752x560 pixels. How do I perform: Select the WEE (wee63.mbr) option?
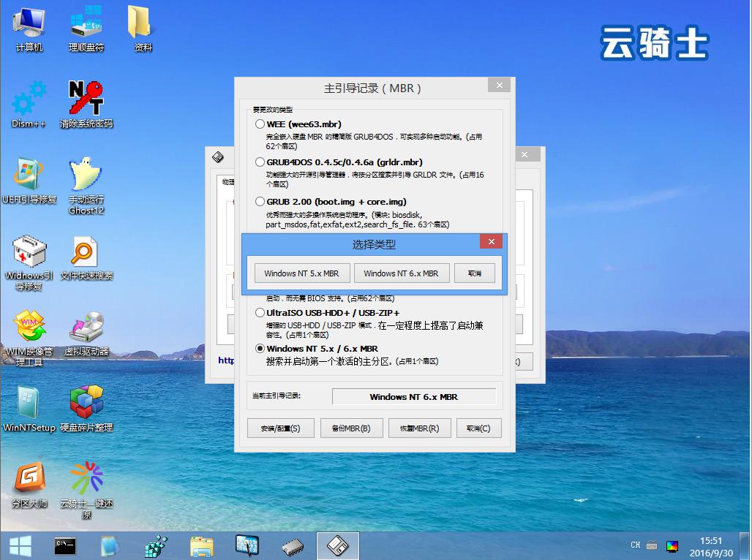260,124
